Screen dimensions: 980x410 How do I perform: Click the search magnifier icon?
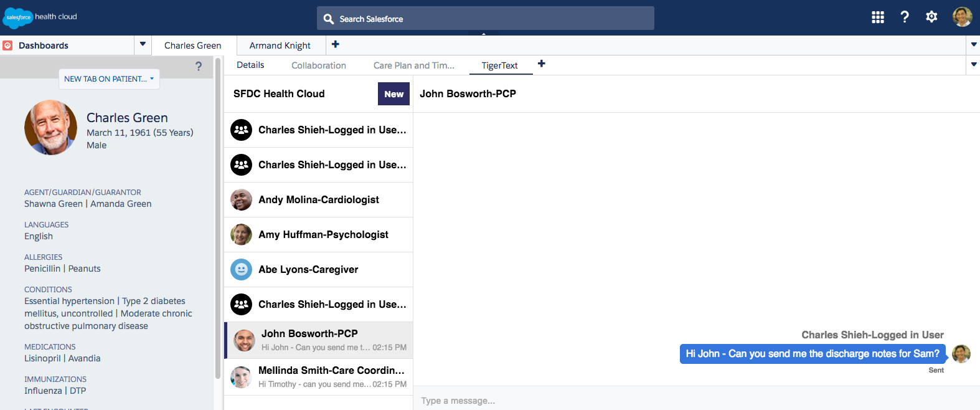pyautogui.click(x=329, y=19)
